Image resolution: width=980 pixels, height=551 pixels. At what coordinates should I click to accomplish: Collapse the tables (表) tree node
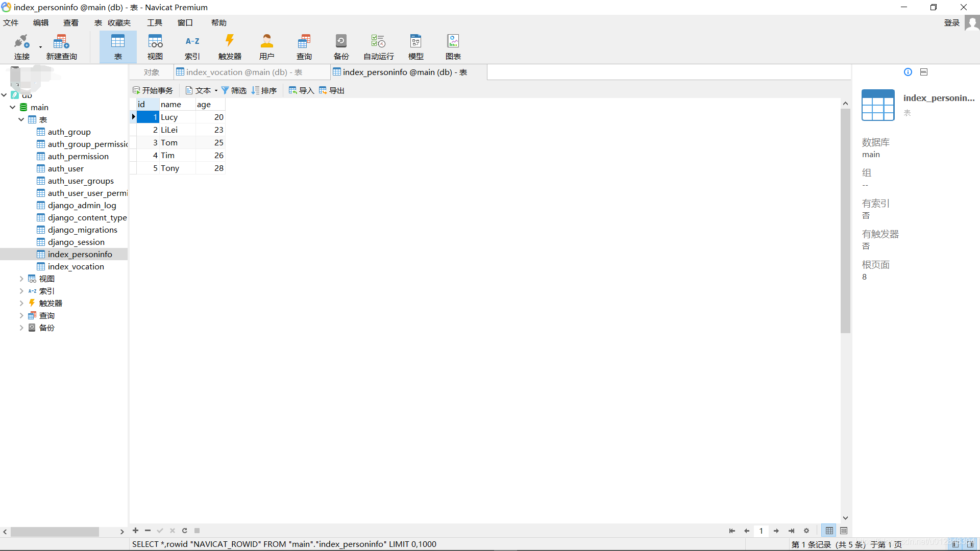[21, 119]
